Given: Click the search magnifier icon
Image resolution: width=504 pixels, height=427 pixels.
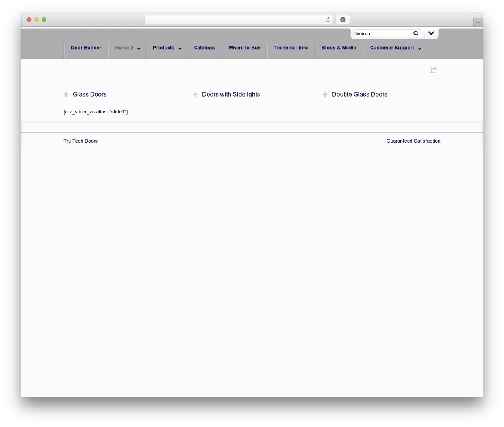Looking at the screenshot, I should (x=416, y=33).
